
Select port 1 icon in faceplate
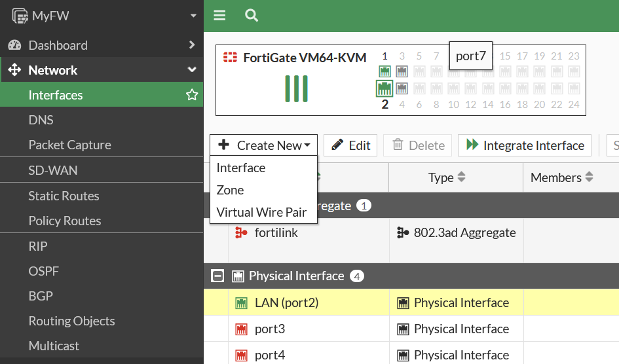pyautogui.click(x=385, y=71)
